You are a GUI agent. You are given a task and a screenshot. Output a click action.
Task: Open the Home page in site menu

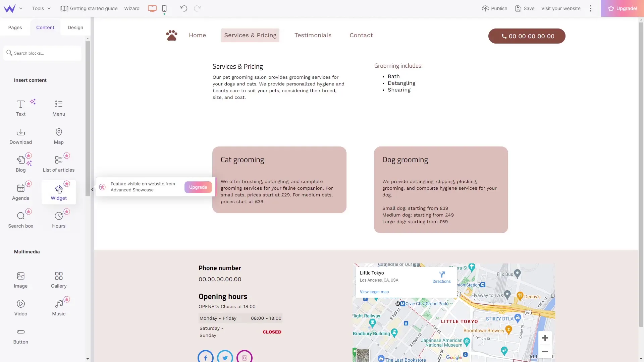[197, 35]
